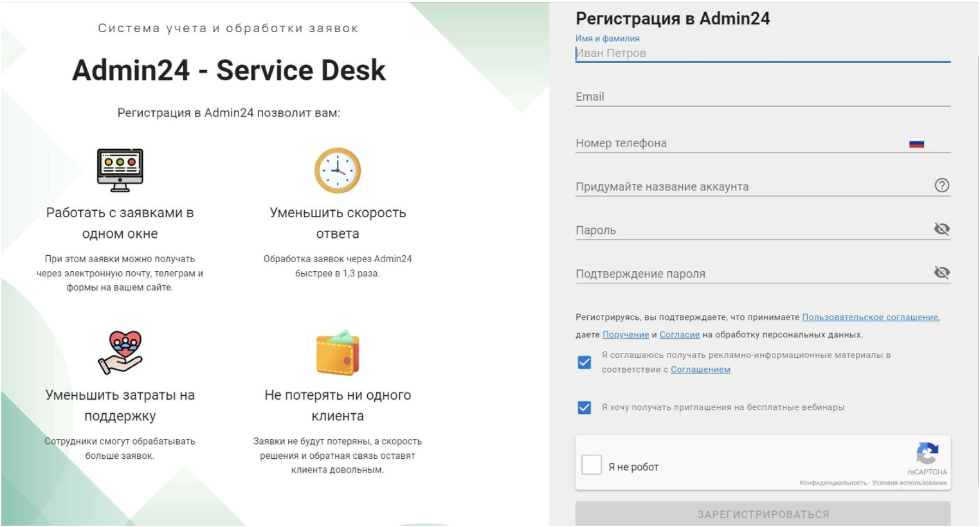
Task: Click the clock icon above response speed
Action: point(338,170)
